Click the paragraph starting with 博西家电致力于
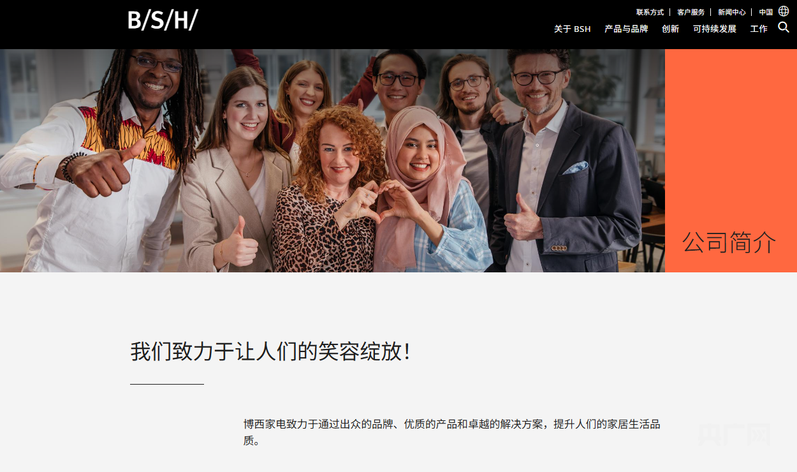 tap(451, 432)
